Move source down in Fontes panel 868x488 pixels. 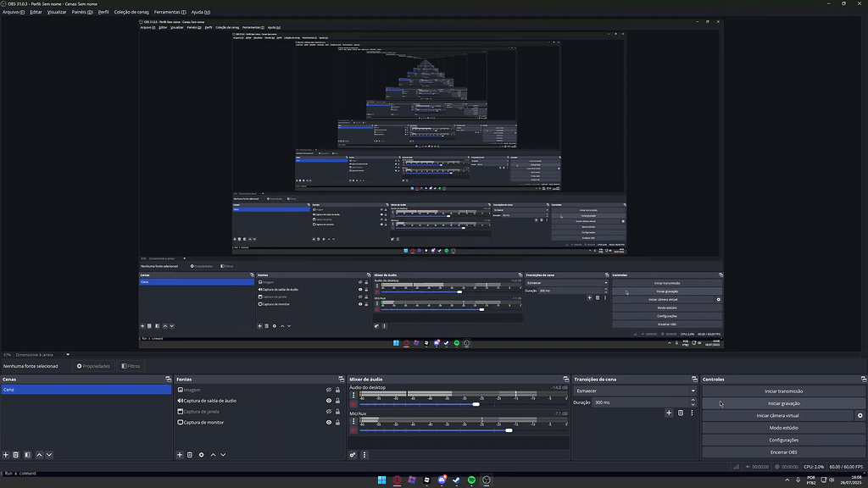(223, 455)
